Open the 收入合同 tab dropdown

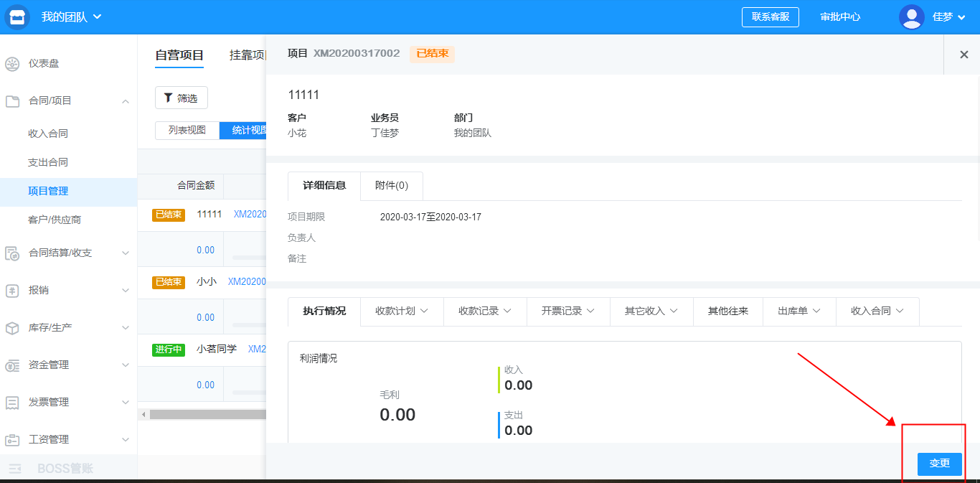click(x=877, y=311)
